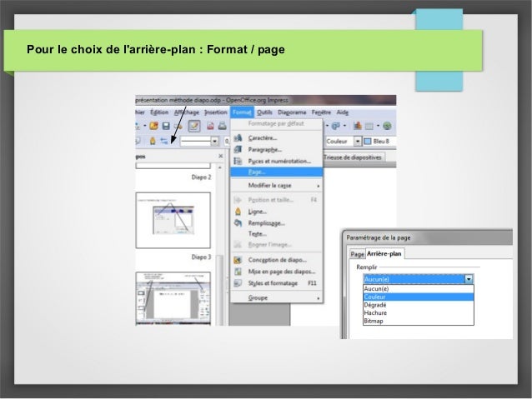Choose Styles et formatage entry
Screen dimensions: 532x399
[x=277, y=283]
